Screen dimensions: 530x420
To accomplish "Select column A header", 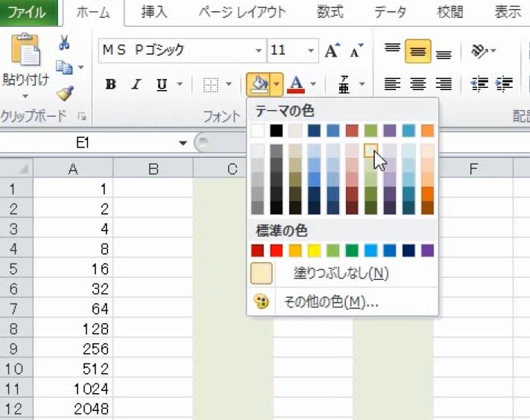I will tap(73, 168).
